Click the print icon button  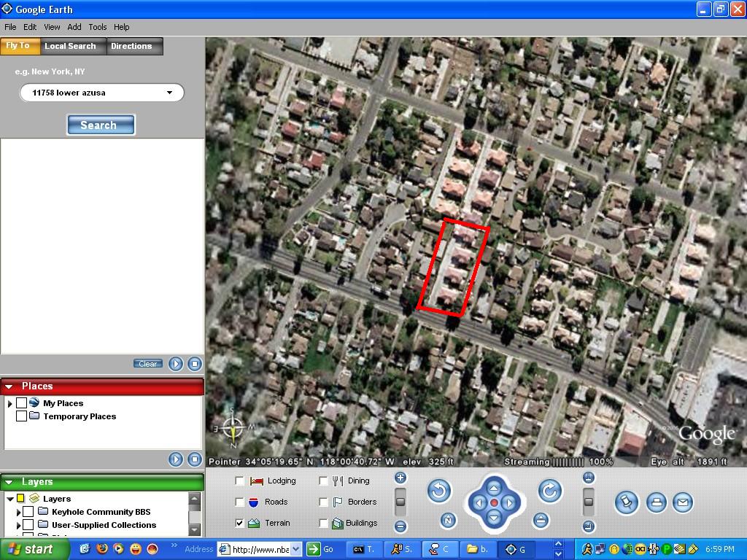(x=657, y=502)
